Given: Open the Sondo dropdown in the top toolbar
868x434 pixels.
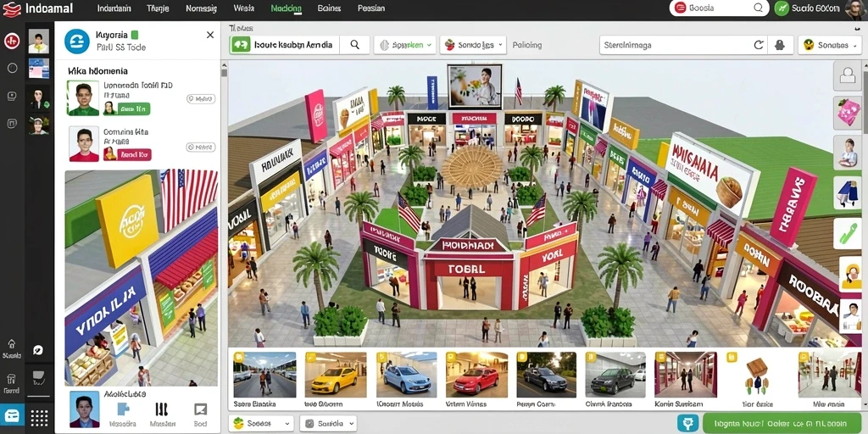Looking at the screenshot, I should 473,46.
